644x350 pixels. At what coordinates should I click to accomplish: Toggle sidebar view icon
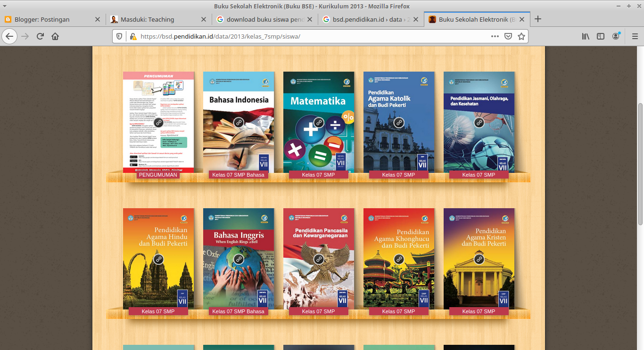[601, 36]
